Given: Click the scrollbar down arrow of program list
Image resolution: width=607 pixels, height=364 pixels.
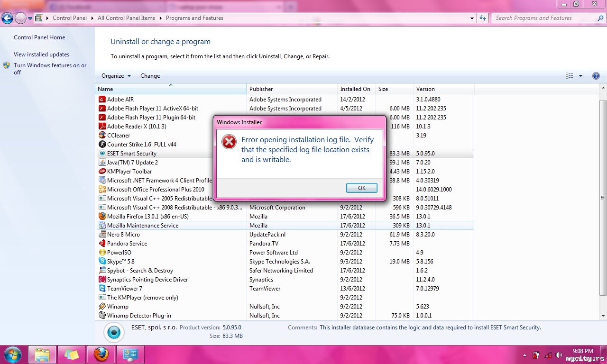Looking at the screenshot, I should 603,316.
